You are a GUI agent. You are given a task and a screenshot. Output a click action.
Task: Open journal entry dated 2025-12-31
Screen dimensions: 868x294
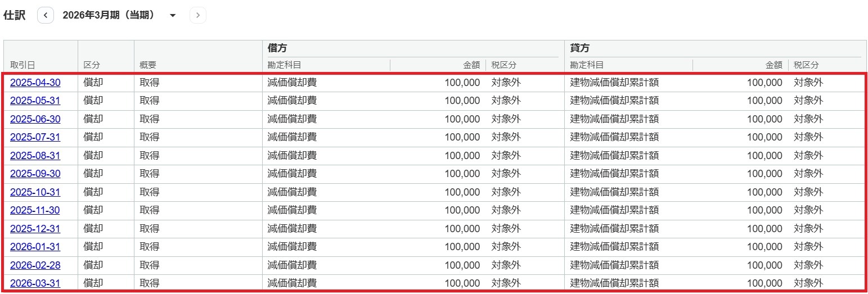click(35, 229)
